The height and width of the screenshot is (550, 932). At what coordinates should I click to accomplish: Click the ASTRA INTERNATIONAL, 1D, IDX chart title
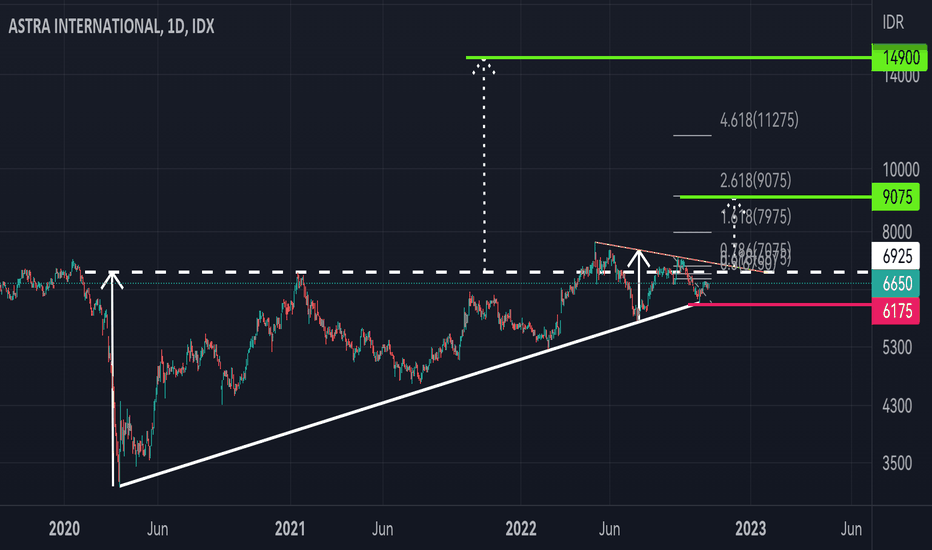(111, 26)
